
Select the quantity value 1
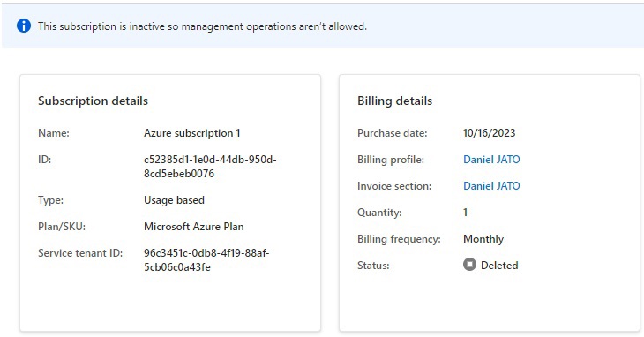[x=465, y=213]
